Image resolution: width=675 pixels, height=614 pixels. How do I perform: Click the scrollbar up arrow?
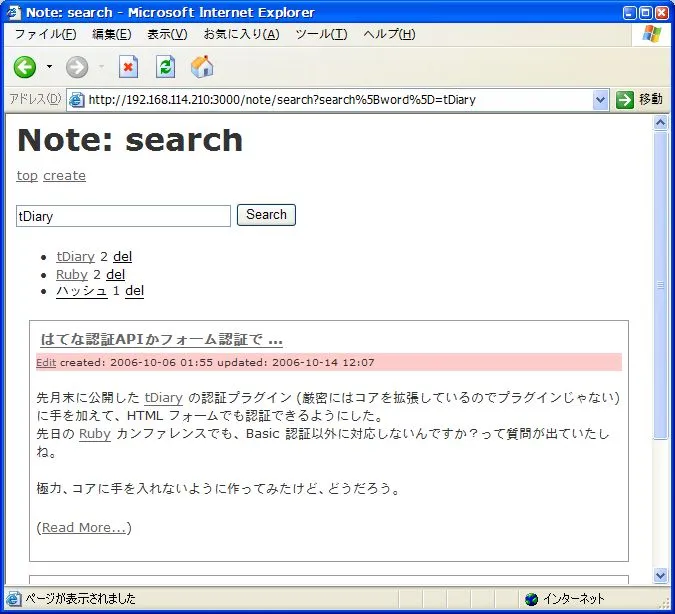pos(660,123)
